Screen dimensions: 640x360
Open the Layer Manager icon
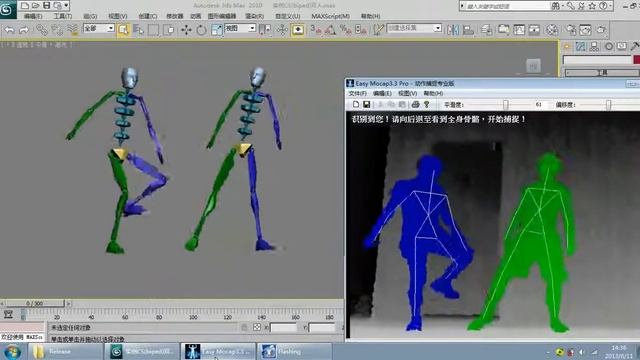point(486,30)
